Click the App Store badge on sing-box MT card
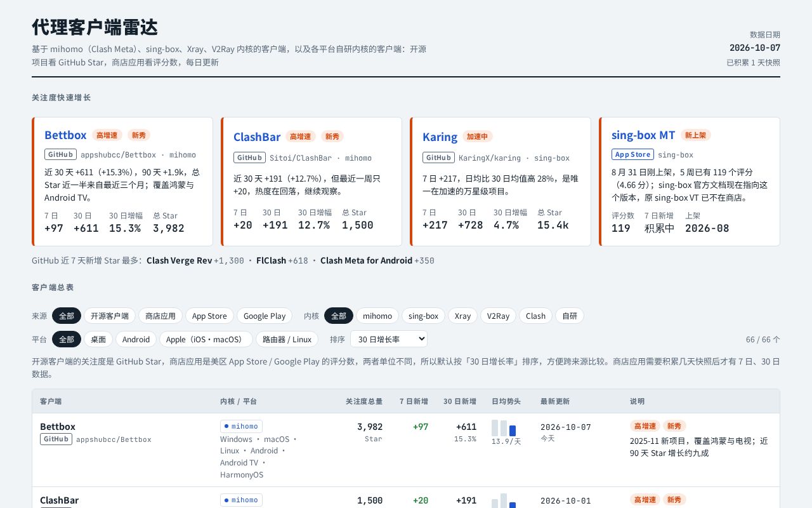Image resolution: width=812 pixels, height=508 pixels. tap(632, 154)
